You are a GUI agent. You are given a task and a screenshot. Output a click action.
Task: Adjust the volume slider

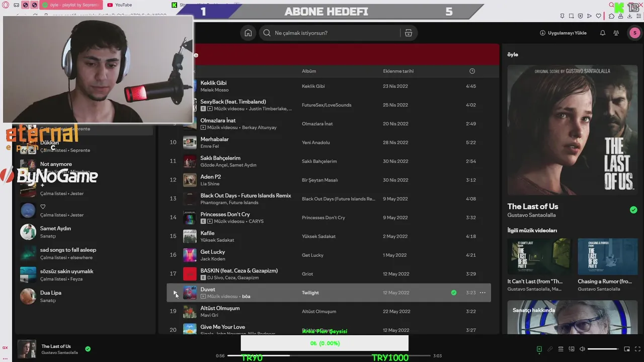(603, 349)
